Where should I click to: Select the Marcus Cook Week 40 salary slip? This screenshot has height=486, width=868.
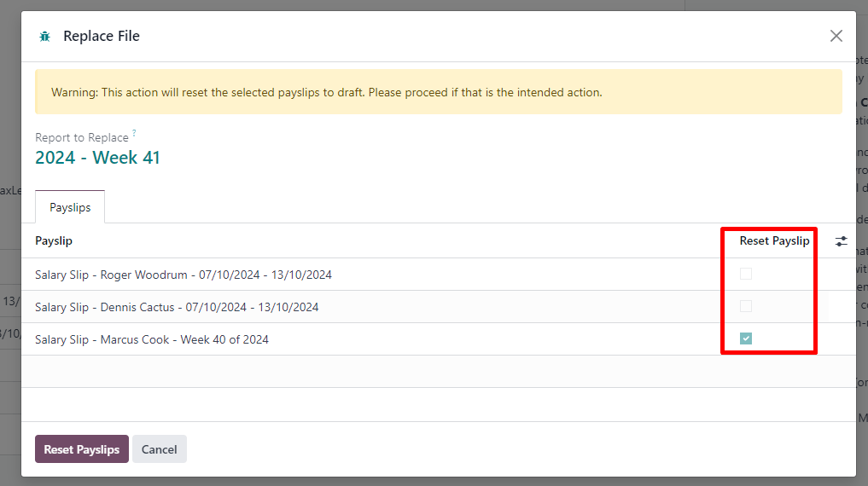coord(152,339)
